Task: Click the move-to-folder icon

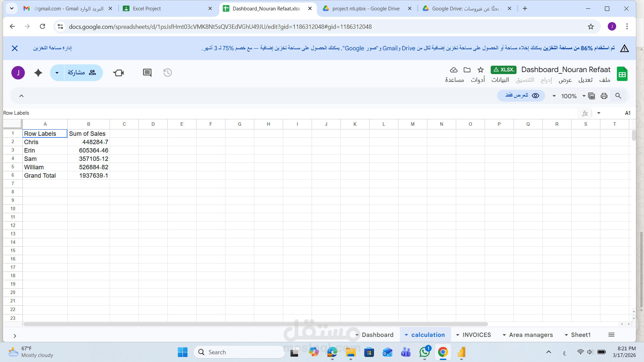Action: tap(467, 70)
